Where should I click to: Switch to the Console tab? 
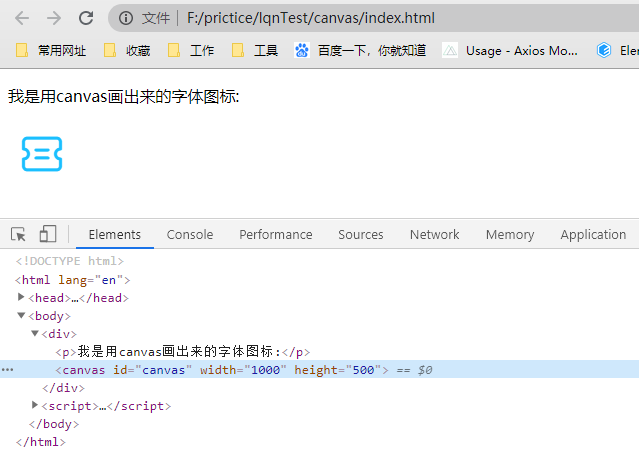click(190, 235)
